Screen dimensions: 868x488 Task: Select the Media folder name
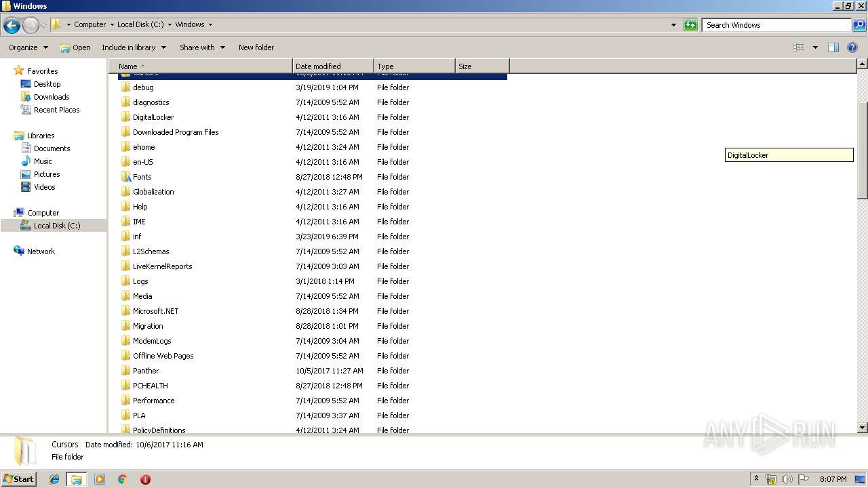(x=142, y=296)
